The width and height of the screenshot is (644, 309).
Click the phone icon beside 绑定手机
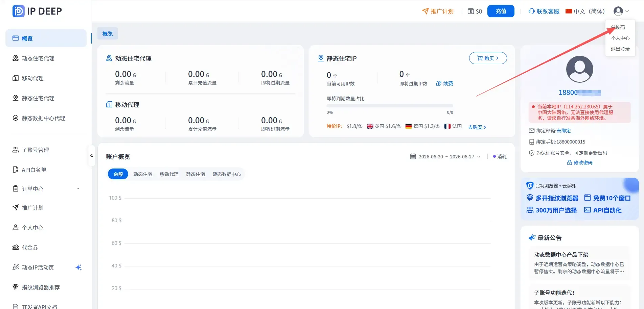tap(532, 142)
